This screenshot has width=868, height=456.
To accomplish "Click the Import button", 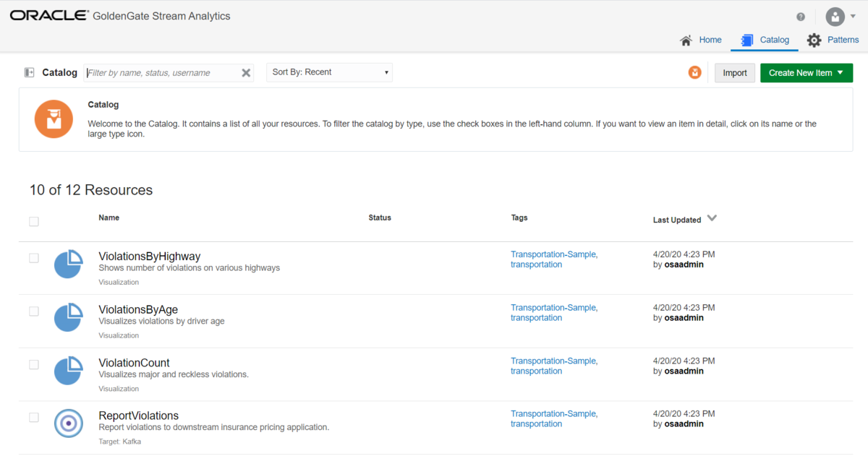I will [735, 73].
